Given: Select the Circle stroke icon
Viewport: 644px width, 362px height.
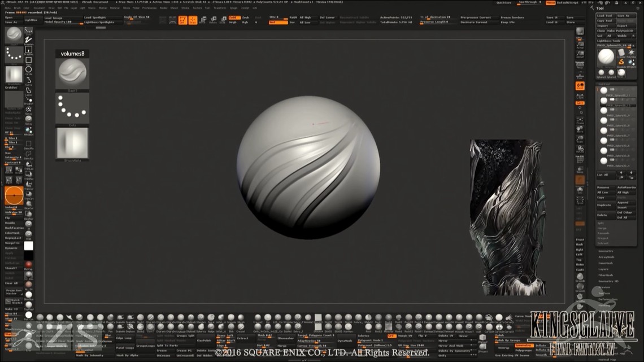Looking at the screenshot, I should [29, 70].
